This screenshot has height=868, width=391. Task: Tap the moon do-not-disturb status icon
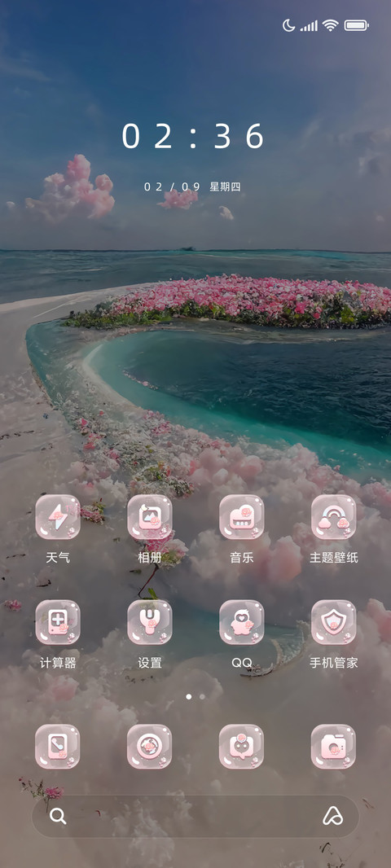288,25
